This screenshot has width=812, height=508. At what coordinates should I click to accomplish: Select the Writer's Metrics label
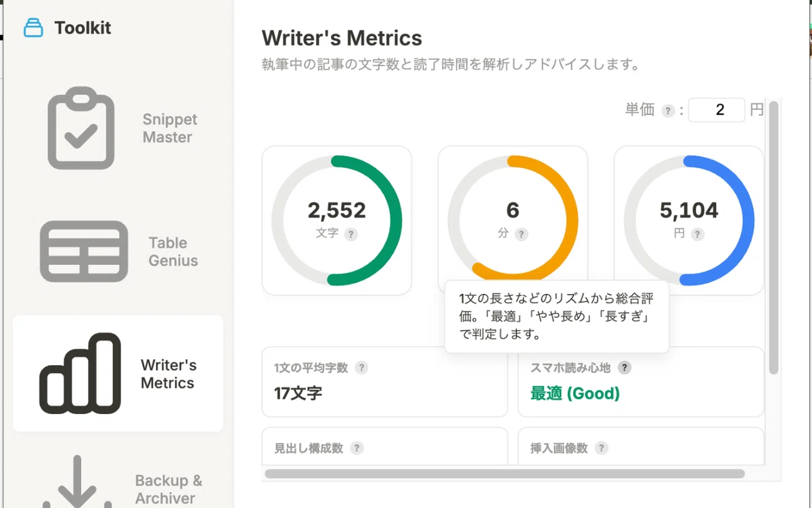coord(168,374)
